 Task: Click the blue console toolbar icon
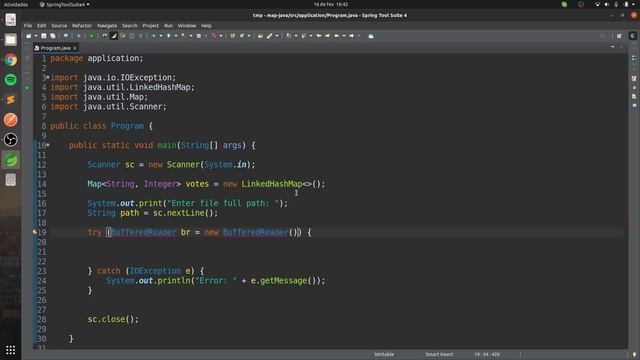[x=66, y=36]
